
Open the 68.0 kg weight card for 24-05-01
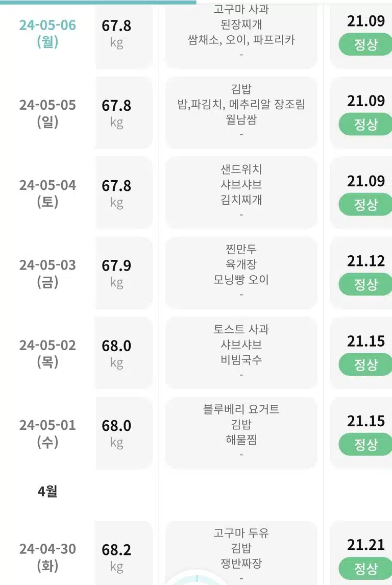pos(124,433)
